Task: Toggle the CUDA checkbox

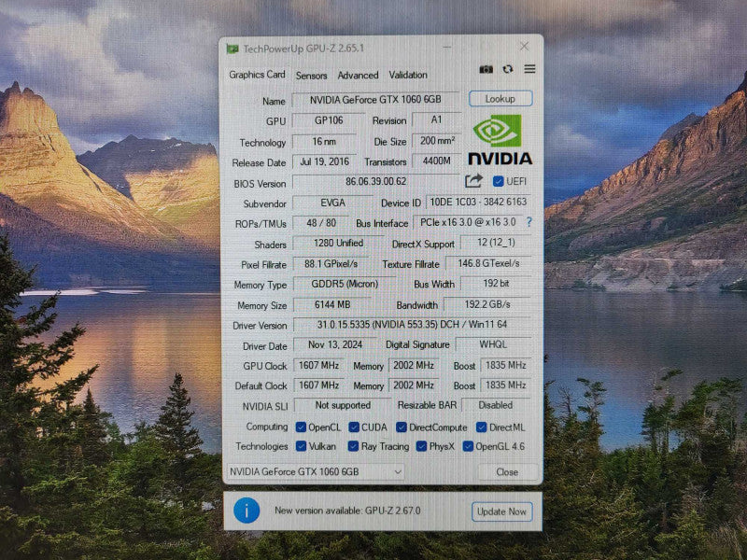Action: click(354, 427)
